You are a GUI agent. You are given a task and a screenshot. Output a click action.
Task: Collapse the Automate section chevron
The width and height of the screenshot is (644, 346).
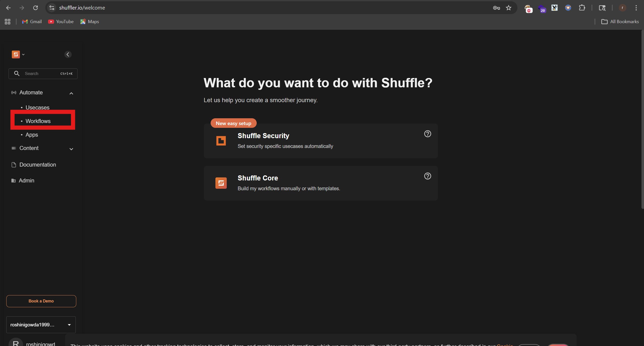click(71, 93)
